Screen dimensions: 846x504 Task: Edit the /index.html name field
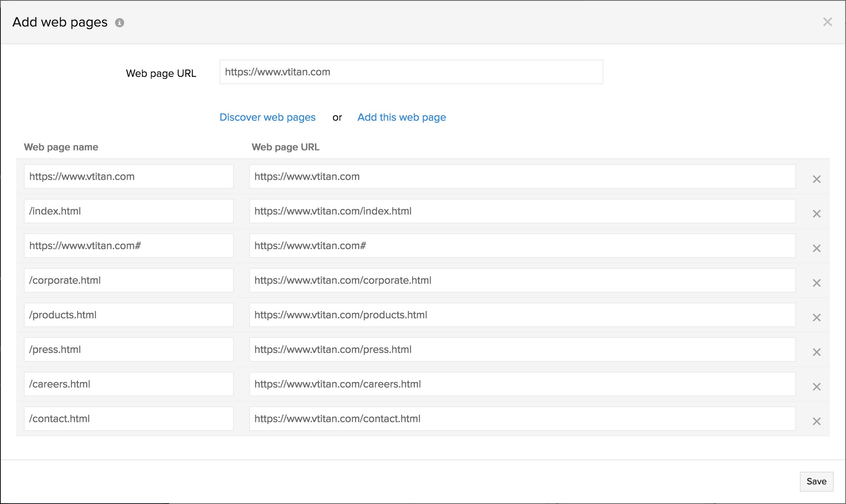[x=128, y=211]
